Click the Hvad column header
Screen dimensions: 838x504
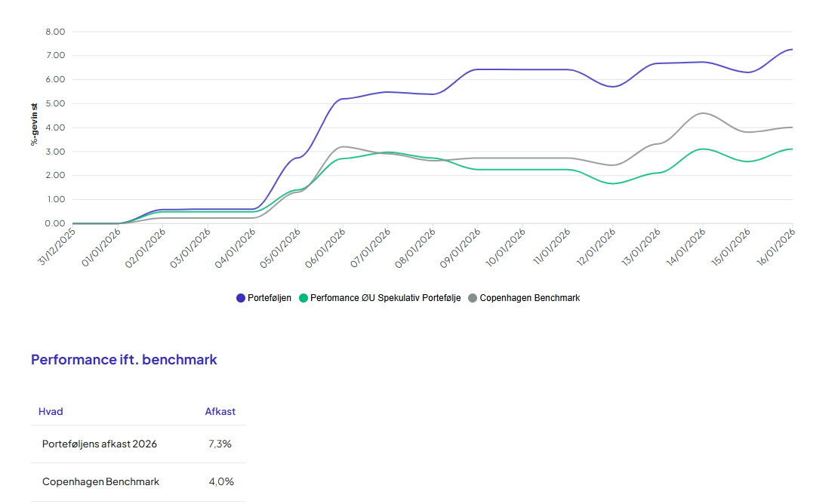click(51, 412)
